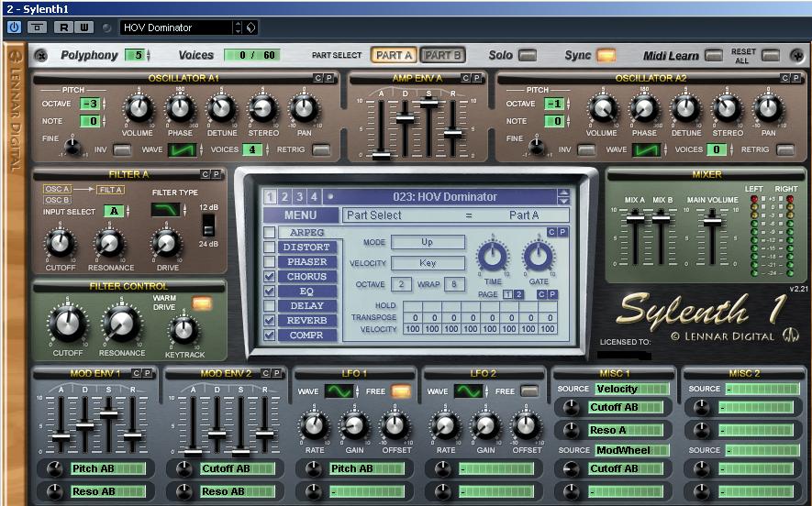Enable the Midi Learn toggle
Screen dimensions: 812x506
(714, 55)
